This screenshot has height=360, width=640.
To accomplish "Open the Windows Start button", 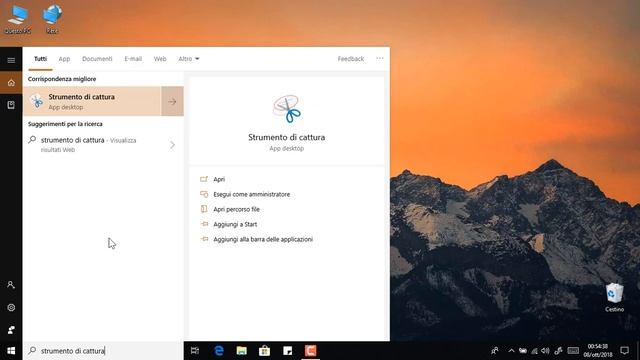I will 11,351.
